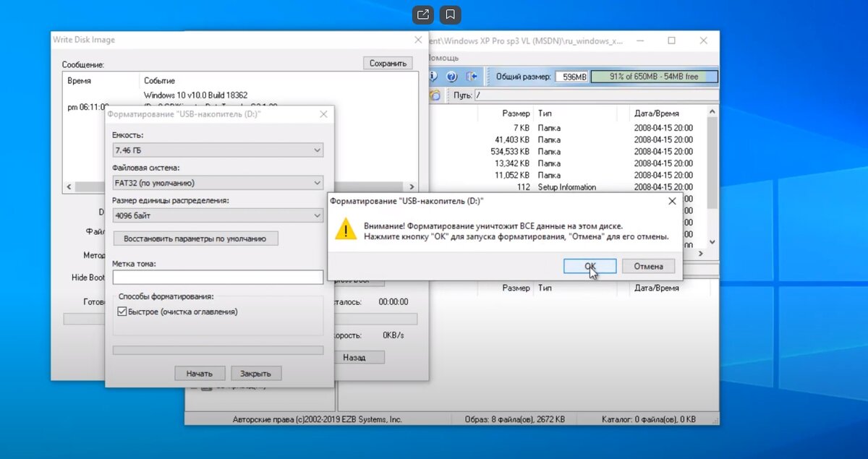Viewport: 868px width, 459px height.
Task: Click the Метка тома text field
Action: click(x=218, y=278)
